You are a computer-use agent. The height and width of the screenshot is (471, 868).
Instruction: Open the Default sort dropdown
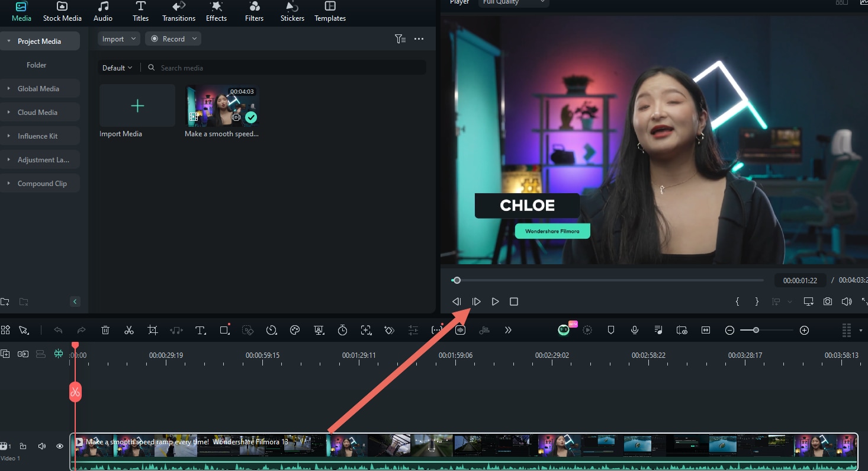click(117, 68)
